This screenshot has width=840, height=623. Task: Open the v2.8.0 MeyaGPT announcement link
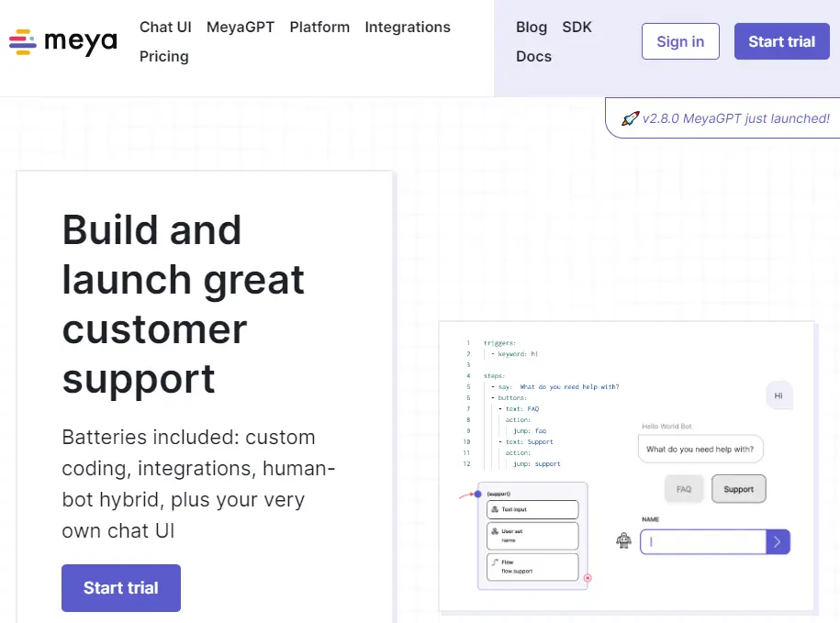point(733,118)
